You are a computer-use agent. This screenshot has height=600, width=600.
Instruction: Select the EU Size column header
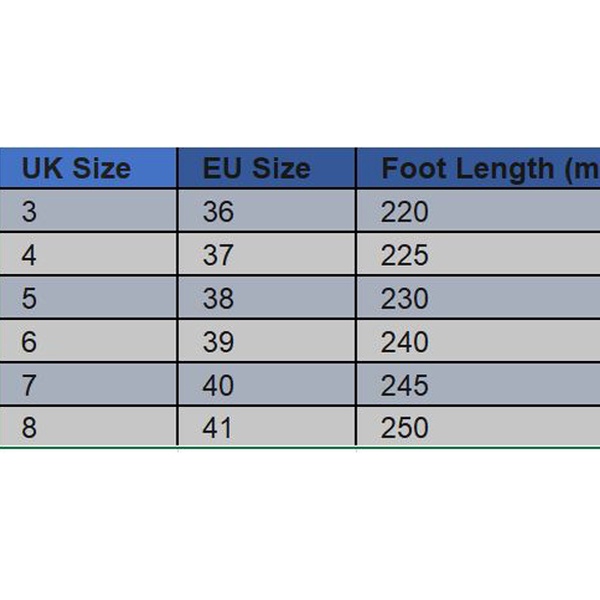pyautogui.click(x=266, y=168)
